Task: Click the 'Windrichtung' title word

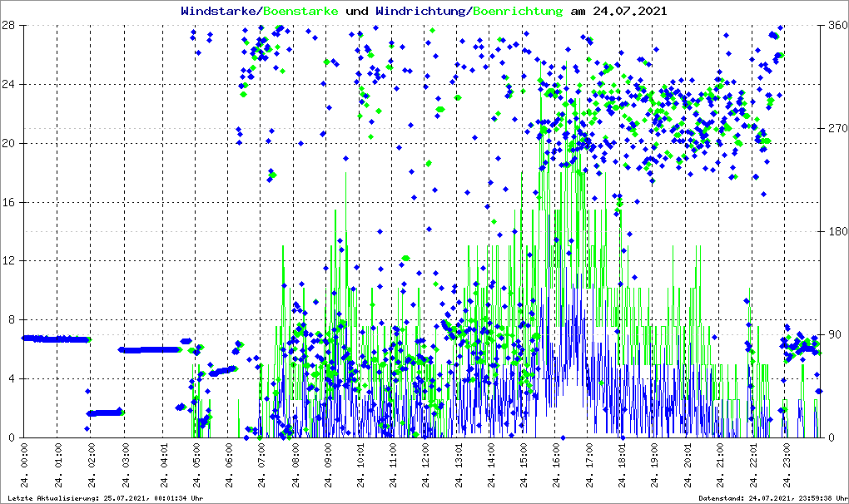Action: pyautogui.click(x=421, y=11)
